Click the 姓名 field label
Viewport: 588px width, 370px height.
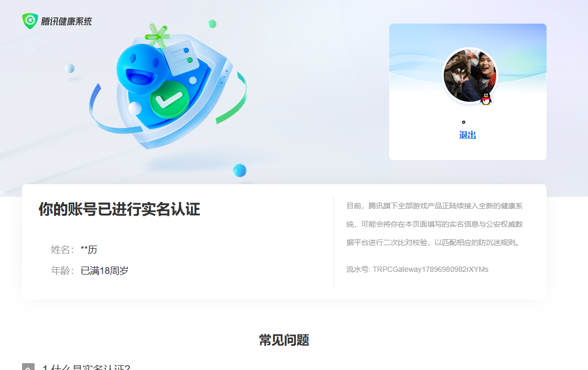coord(62,249)
